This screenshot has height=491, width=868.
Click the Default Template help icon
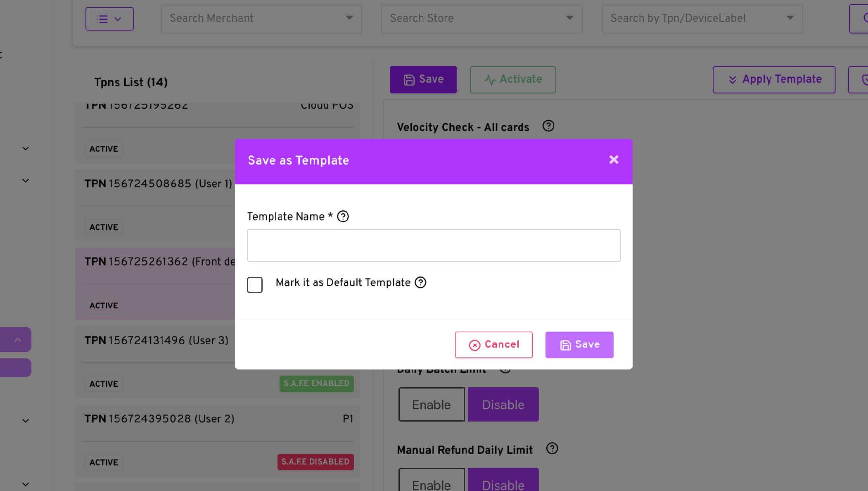click(x=420, y=283)
